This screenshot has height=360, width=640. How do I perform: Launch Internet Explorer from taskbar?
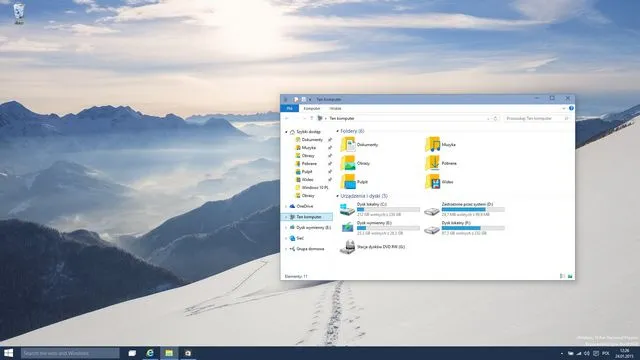click(x=150, y=353)
